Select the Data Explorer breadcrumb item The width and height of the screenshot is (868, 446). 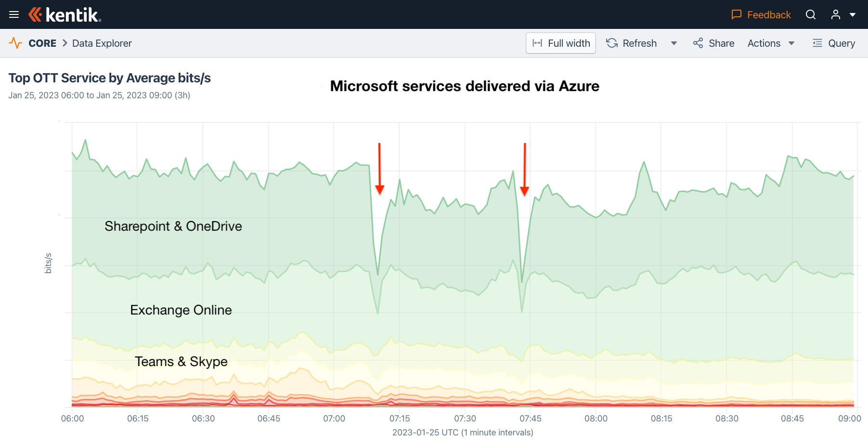point(102,43)
